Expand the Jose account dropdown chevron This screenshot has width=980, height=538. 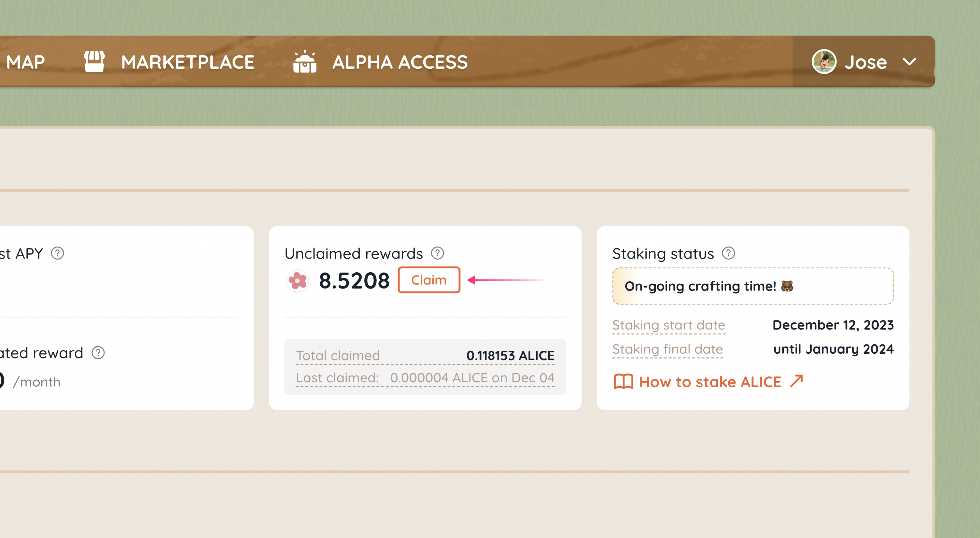909,62
